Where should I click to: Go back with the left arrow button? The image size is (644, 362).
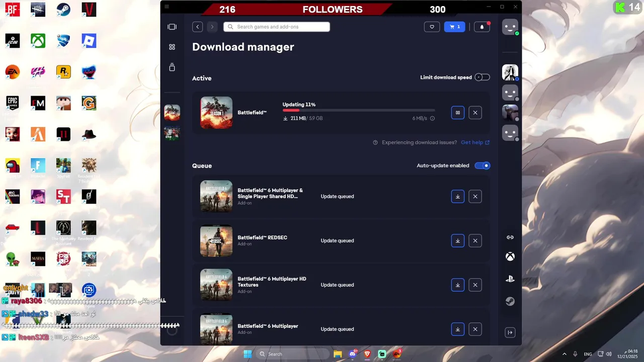pos(198,27)
